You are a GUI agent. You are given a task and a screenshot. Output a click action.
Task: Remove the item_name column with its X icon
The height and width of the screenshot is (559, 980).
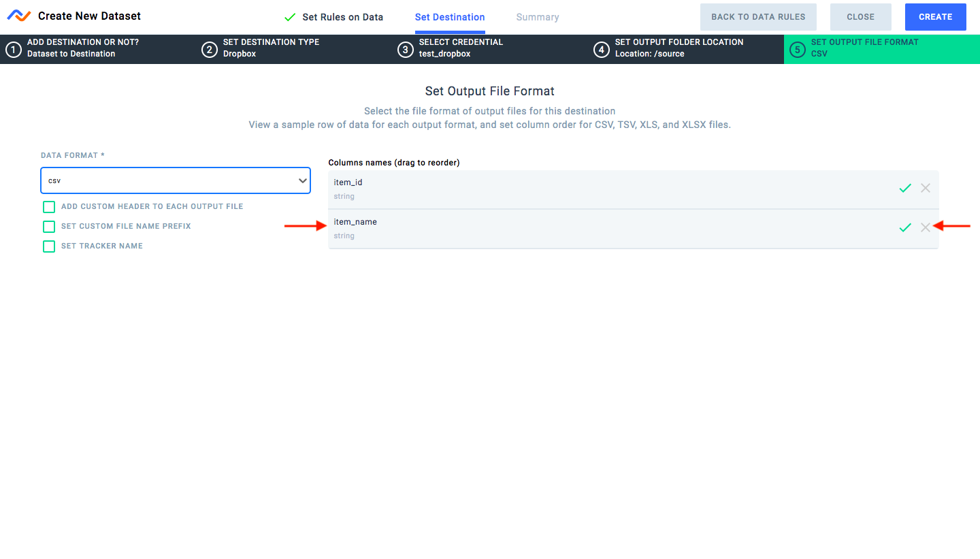pyautogui.click(x=926, y=227)
